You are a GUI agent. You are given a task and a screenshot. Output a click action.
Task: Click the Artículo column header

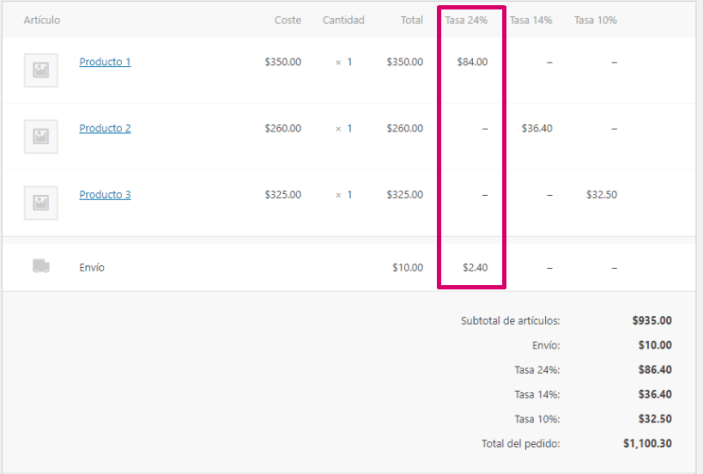pos(42,20)
